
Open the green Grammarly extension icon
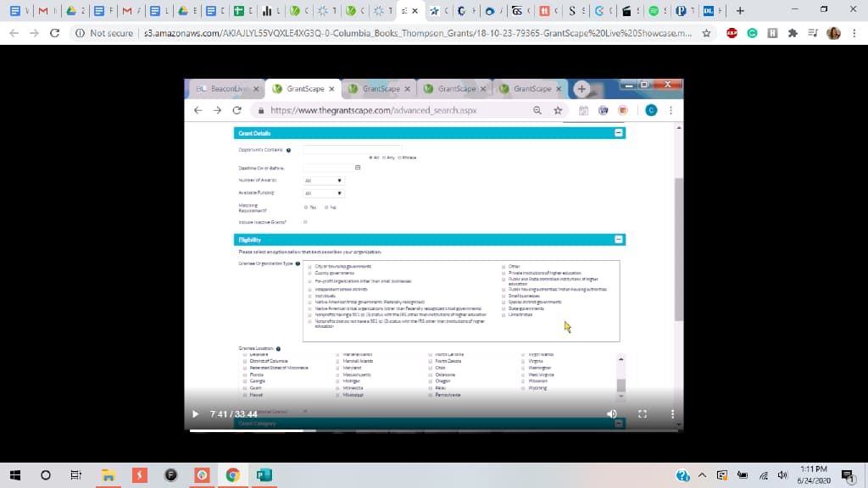point(752,33)
